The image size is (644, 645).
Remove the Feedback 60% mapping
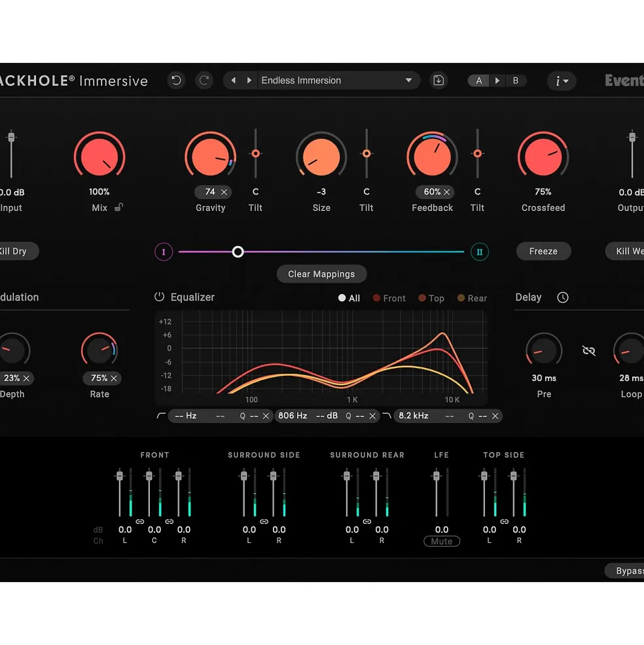click(x=446, y=192)
